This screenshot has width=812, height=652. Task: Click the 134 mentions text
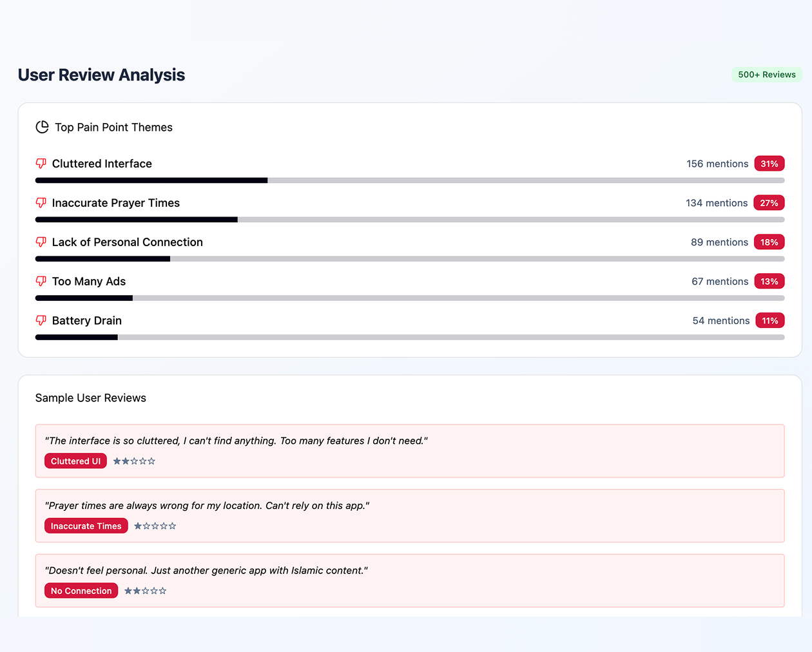tap(717, 203)
